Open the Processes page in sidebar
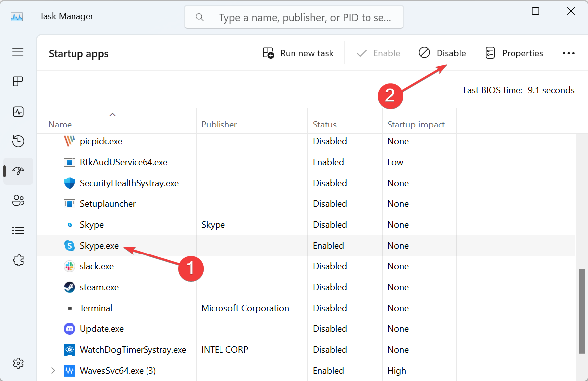This screenshot has width=588, height=381. click(18, 82)
